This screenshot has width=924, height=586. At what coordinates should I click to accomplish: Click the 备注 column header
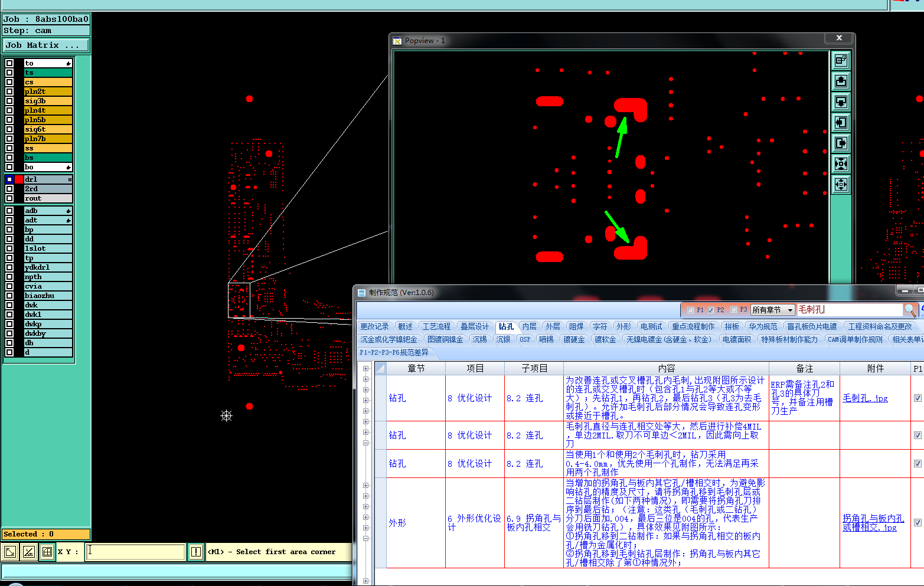pos(804,368)
